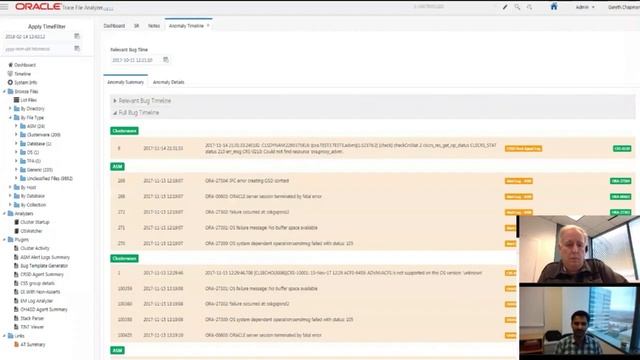
Task: Click the older man's webcam thumbnail
Action: click(579, 249)
